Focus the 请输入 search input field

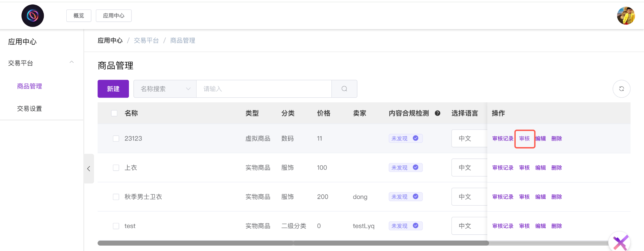point(264,89)
